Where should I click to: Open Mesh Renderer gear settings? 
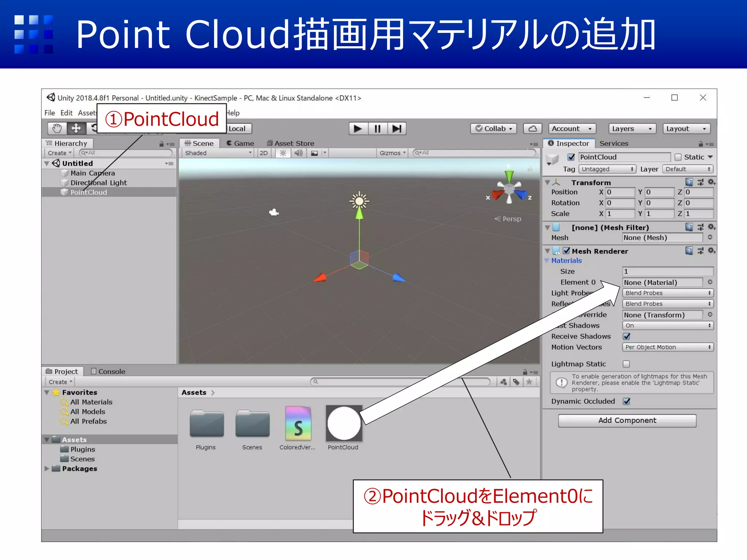coord(712,251)
